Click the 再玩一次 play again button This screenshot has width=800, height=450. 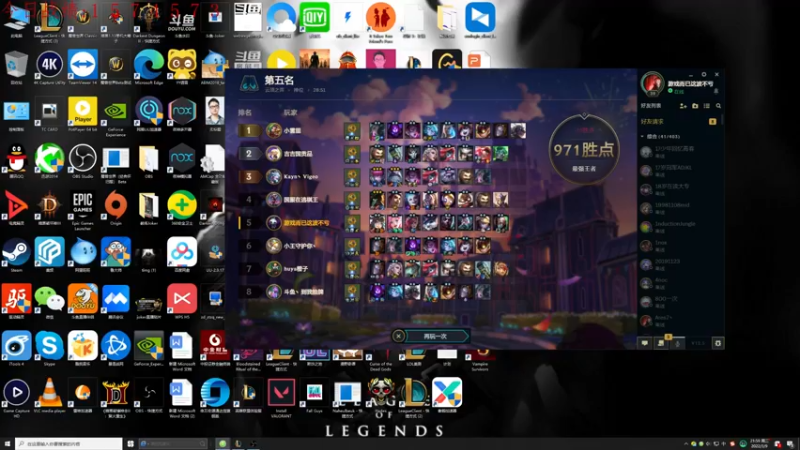click(437, 336)
